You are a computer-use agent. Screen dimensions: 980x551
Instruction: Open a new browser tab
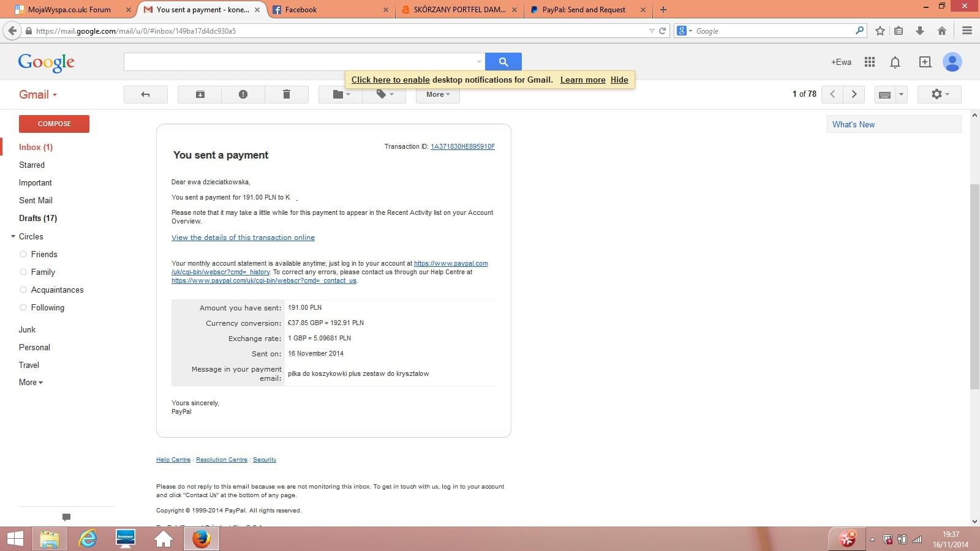coord(663,10)
